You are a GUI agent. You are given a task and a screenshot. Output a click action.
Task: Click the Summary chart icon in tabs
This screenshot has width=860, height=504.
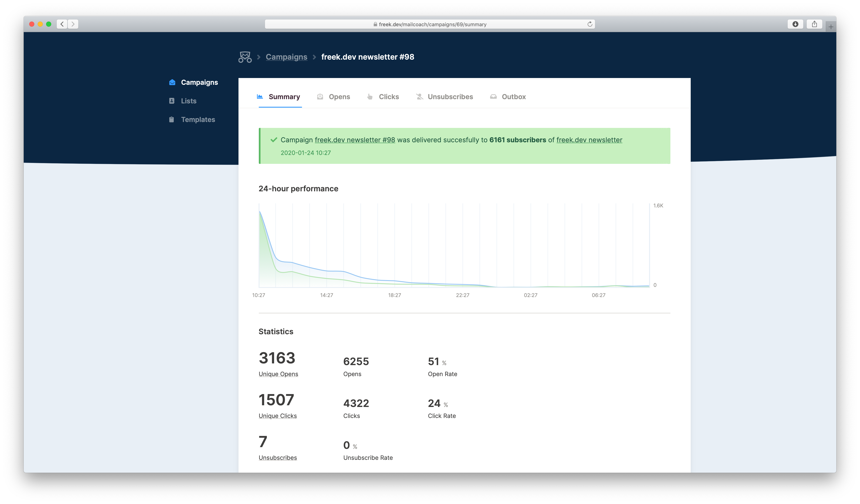(260, 96)
